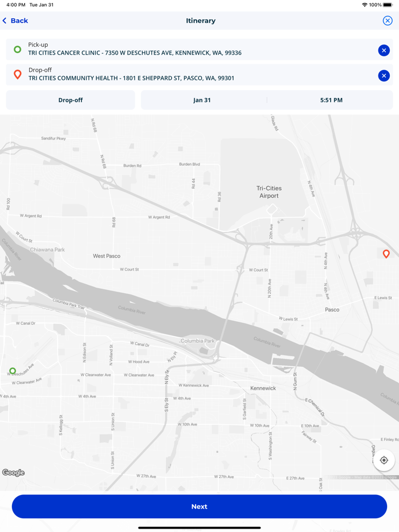Go back using the Back button
Screen dimensions: 399x532
[15, 21]
